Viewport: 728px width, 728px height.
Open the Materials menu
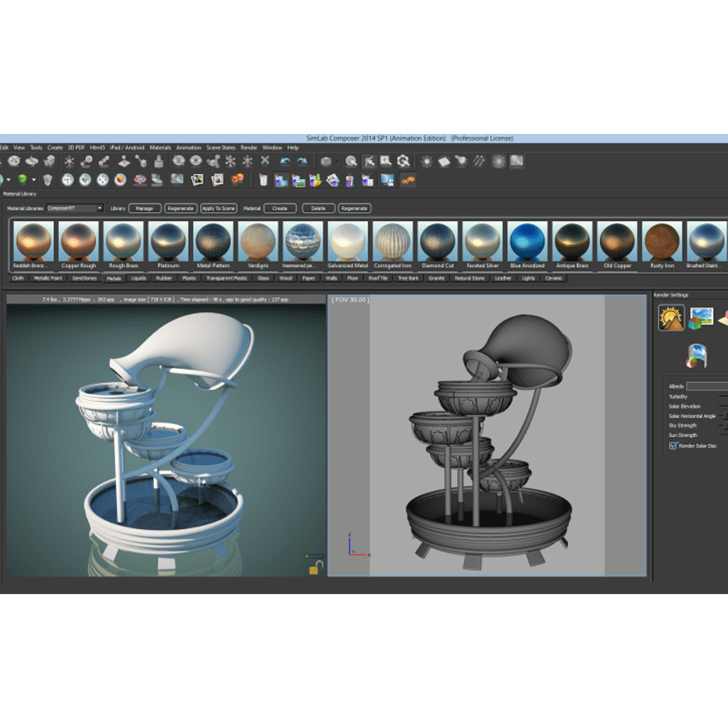pyautogui.click(x=160, y=147)
